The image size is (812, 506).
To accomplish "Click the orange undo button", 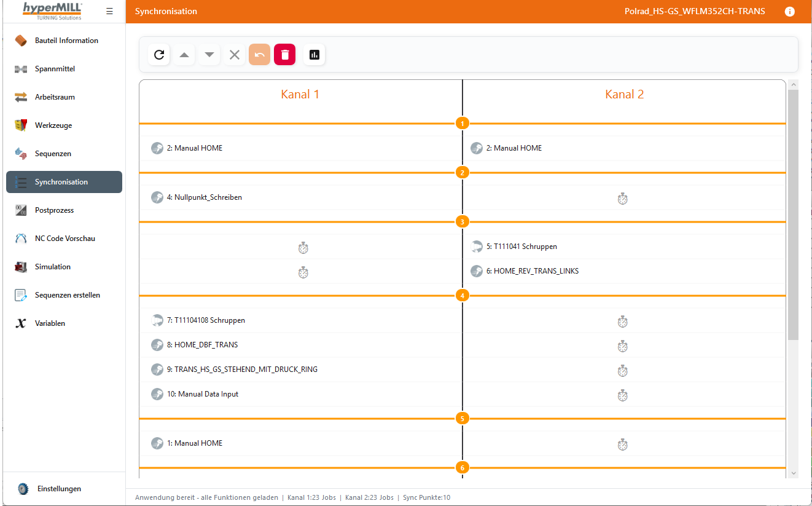I will (x=259, y=55).
